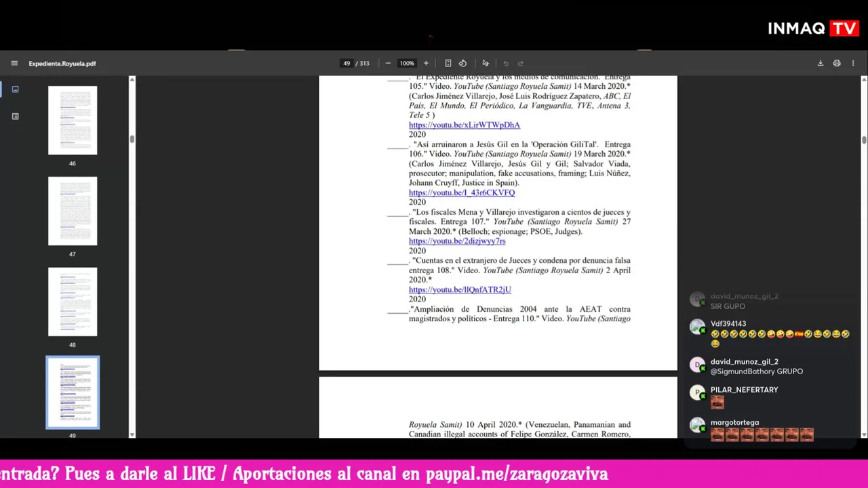Open the youtu.be/xLirWTWpDhA link
The width and height of the screenshot is (868, 488).
[465, 125]
